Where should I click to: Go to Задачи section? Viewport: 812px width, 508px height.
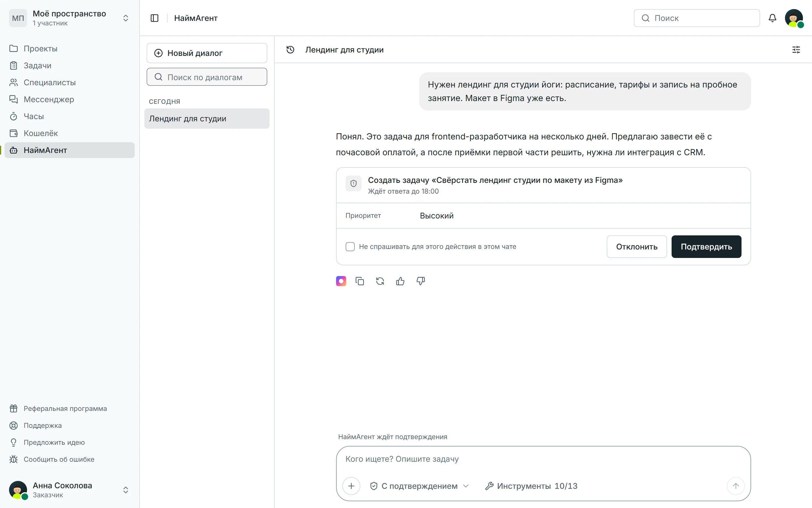point(69,65)
